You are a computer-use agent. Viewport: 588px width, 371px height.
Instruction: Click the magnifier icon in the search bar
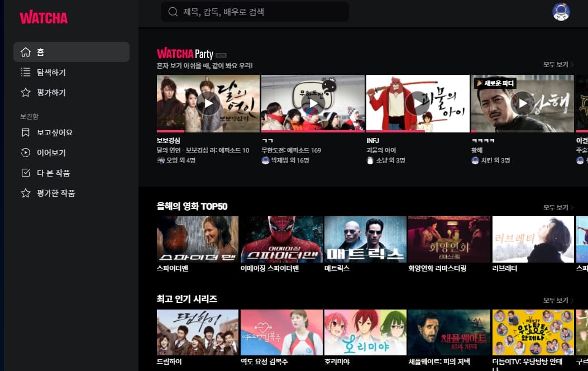pos(173,12)
